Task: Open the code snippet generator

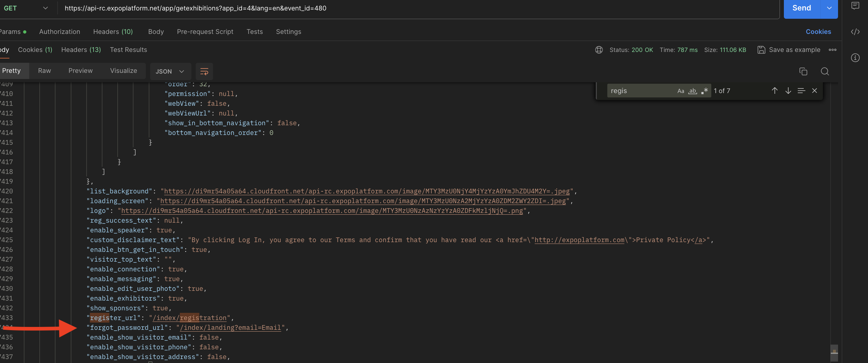Action: (x=856, y=32)
